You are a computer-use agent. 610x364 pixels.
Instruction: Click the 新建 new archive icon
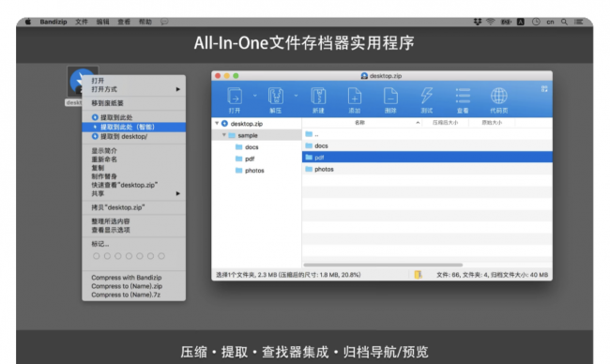318,96
